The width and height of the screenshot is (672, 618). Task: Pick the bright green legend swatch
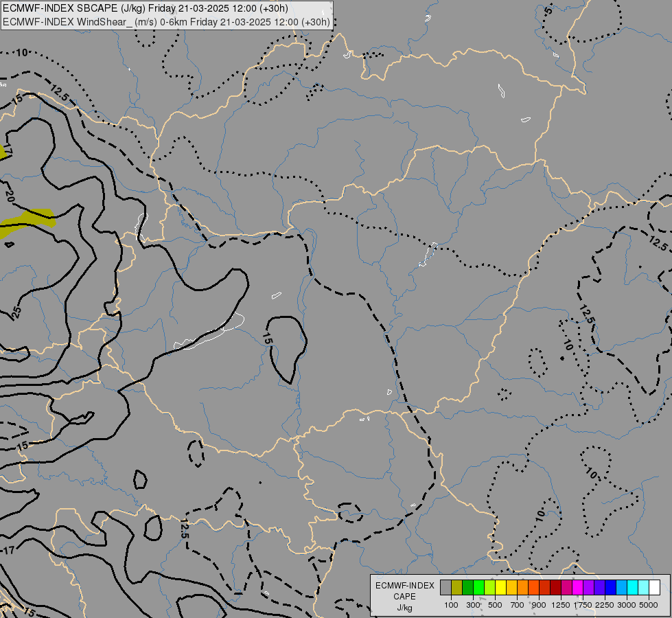[478, 588]
